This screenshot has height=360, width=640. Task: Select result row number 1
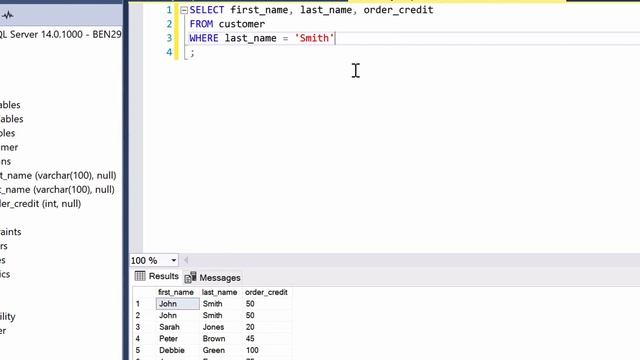coord(138,304)
